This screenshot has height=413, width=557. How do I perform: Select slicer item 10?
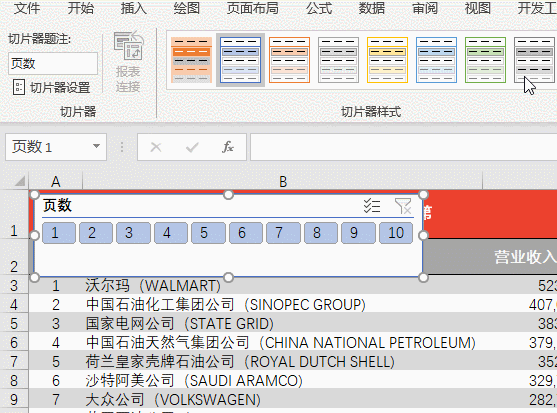click(396, 233)
